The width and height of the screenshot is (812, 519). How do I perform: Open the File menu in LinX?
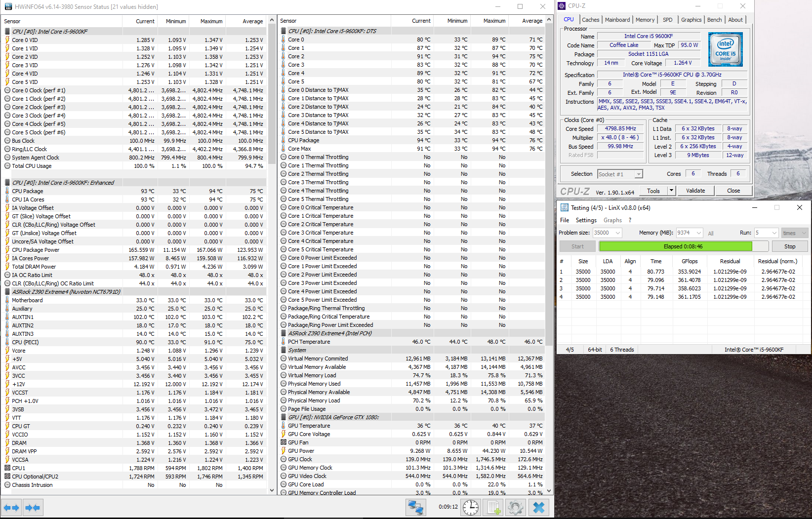point(565,220)
